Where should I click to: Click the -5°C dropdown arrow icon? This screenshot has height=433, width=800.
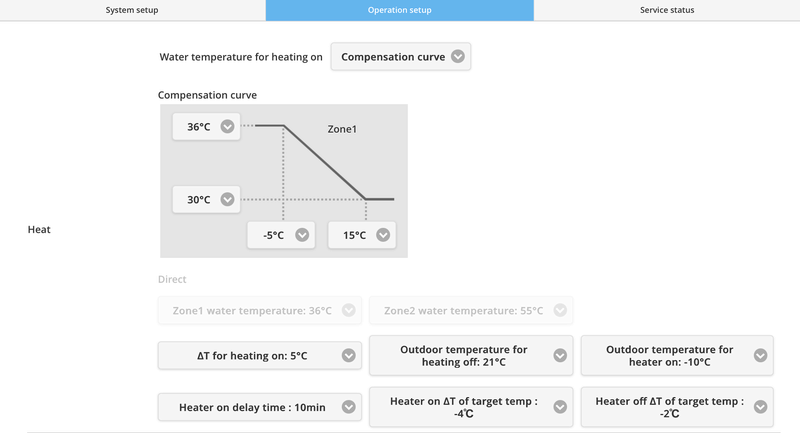pos(302,235)
